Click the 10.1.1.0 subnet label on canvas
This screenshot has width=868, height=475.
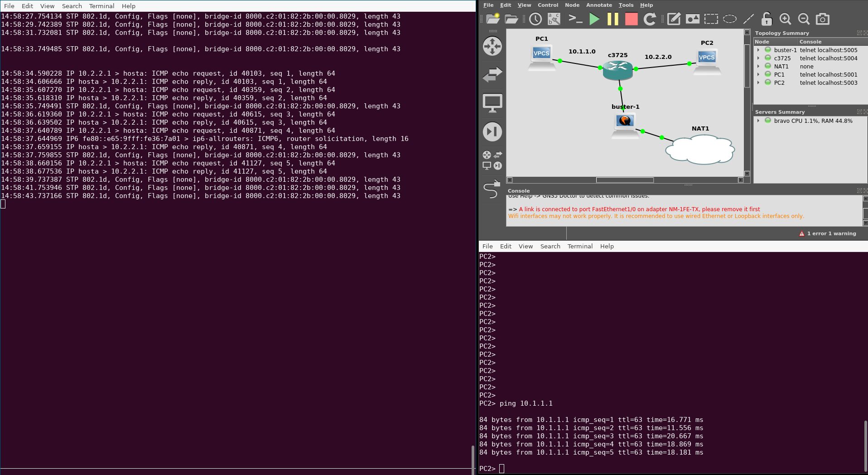[x=582, y=52]
